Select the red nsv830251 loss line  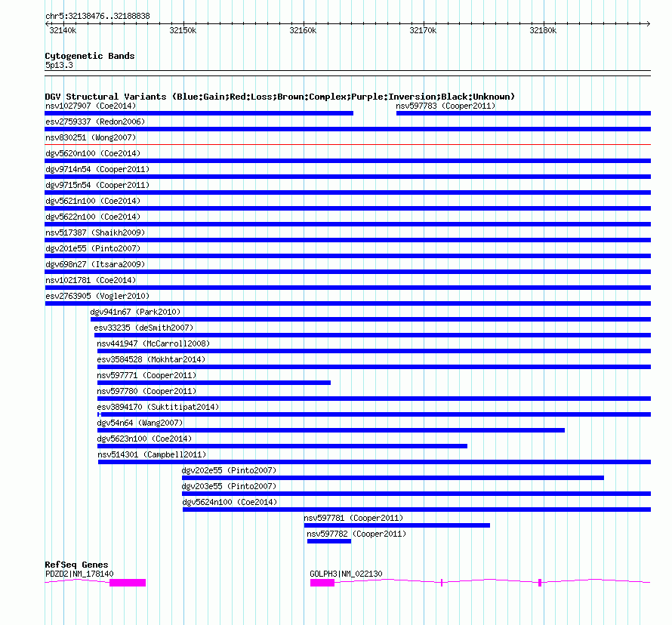point(347,145)
